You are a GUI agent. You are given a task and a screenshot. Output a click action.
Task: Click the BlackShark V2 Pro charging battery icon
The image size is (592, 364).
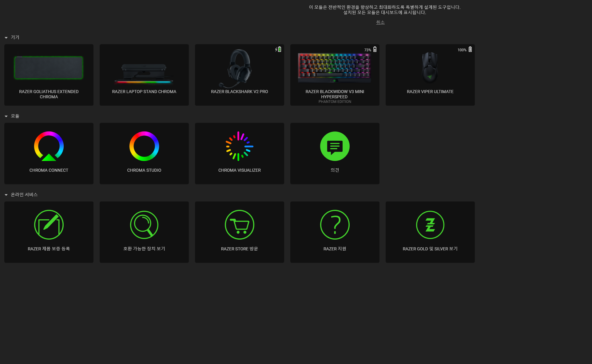coord(278,49)
